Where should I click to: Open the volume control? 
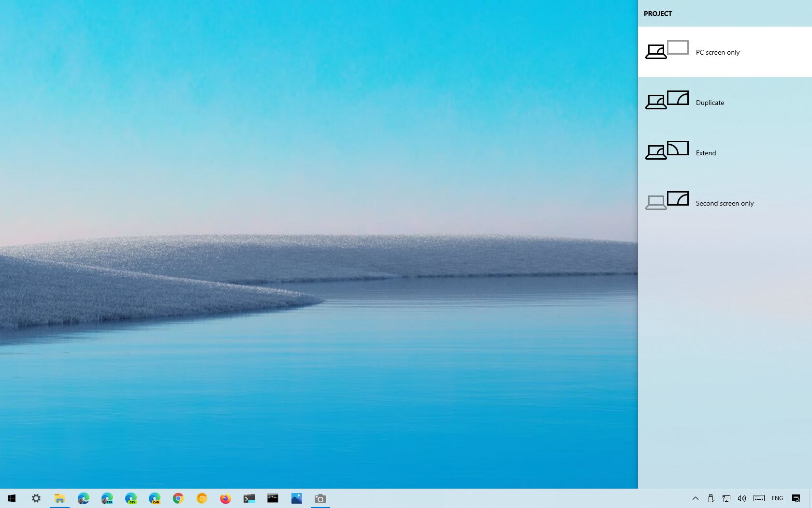point(742,498)
